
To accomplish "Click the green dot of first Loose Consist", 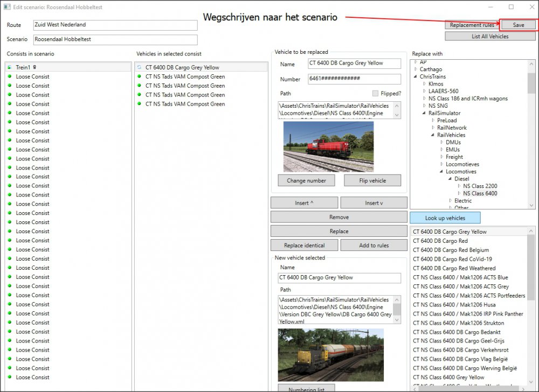I will pyautogui.click(x=10, y=76).
